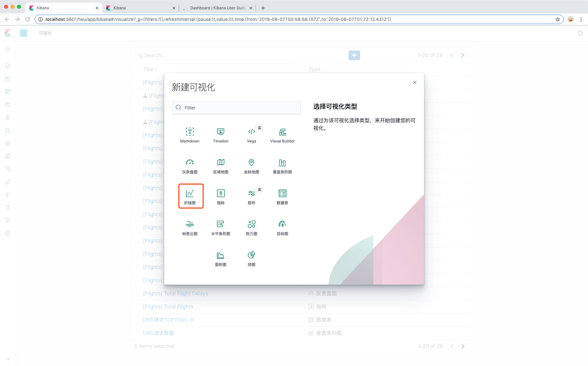The height and width of the screenshot is (366, 588).
Task: Switch to the second Kibana browser tab
Action: pyautogui.click(x=140, y=8)
